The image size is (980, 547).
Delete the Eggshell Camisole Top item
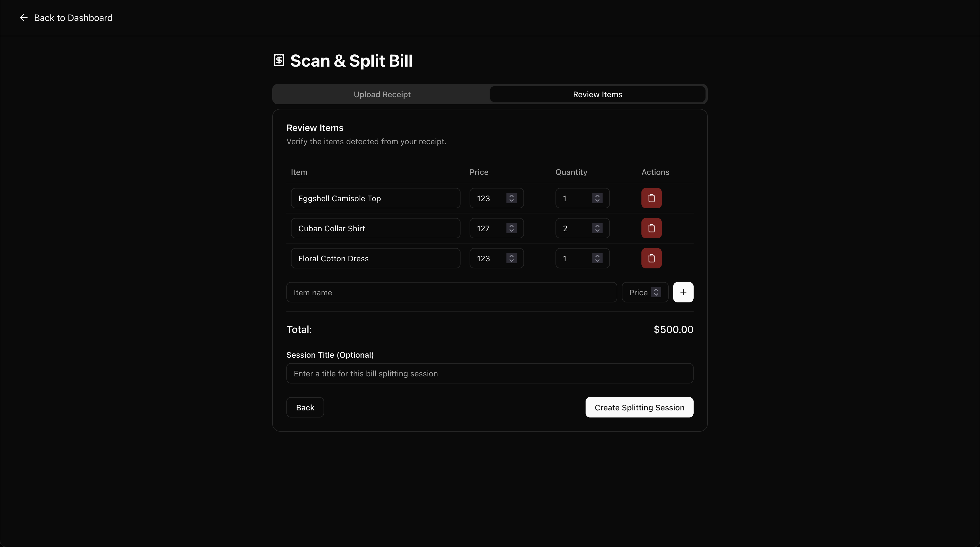(651, 198)
